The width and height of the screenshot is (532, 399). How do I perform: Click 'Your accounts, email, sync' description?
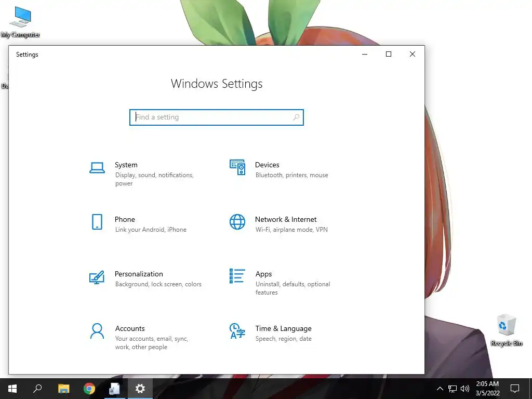[152, 343]
